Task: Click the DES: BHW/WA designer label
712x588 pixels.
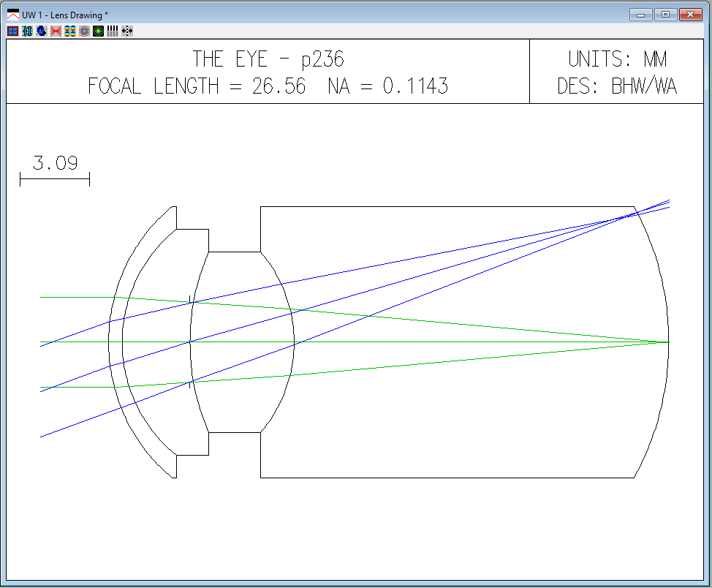Action: point(617,86)
